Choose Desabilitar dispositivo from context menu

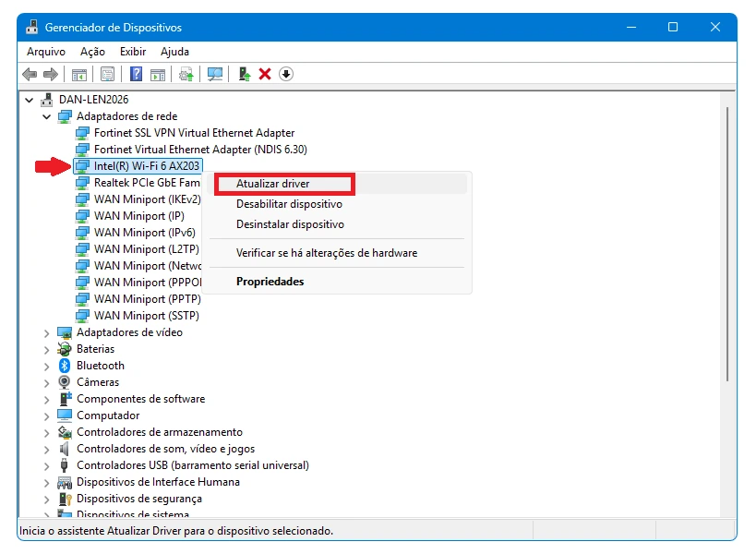pyautogui.click(x=338, y=204)
